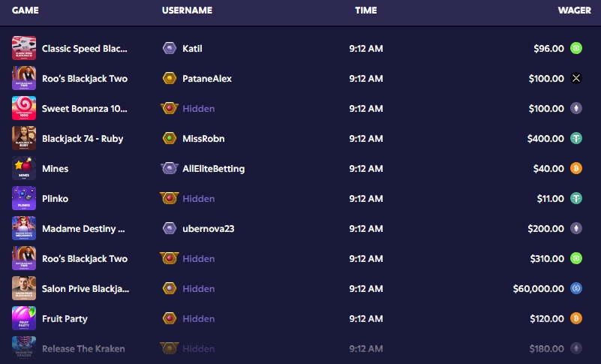Open the Madame Destiny game title

pos(83,229)
